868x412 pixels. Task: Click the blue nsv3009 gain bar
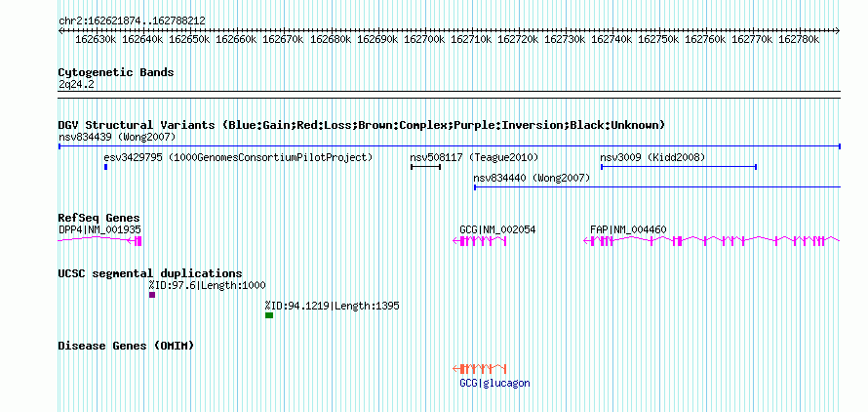(x=679, y=166)
